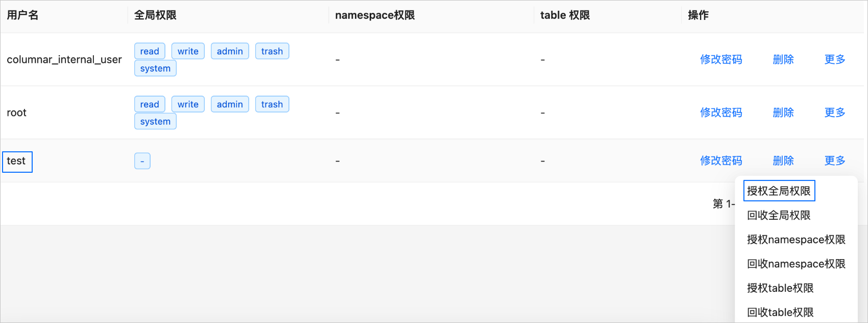Choose 回收全局权限 from the menu
Screen dimensions: 868x323
click(779, 215)
